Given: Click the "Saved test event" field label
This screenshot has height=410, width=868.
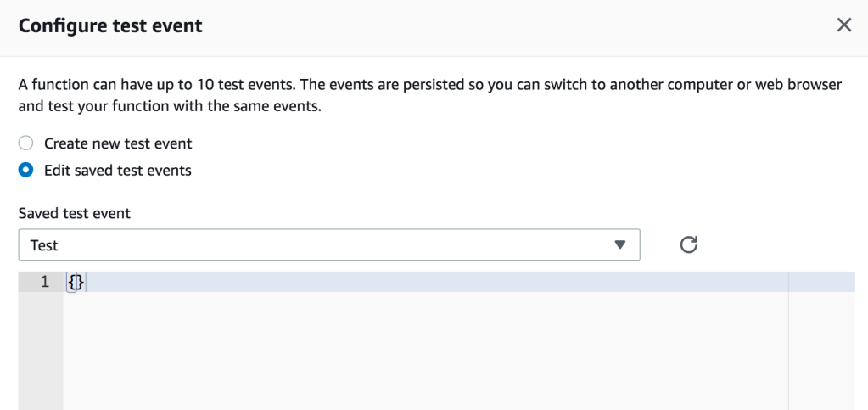Looking at the screenshot, I should (x=75, y=213).
